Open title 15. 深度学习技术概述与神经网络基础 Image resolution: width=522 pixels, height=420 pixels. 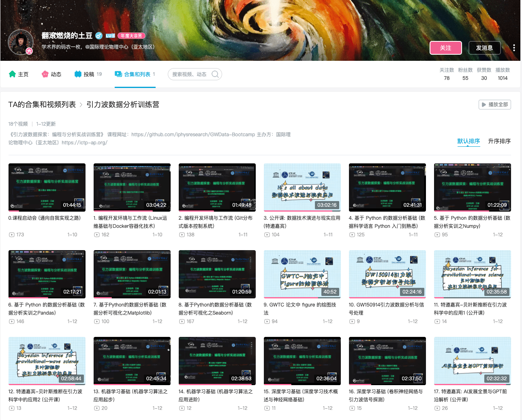pos(301,396)
